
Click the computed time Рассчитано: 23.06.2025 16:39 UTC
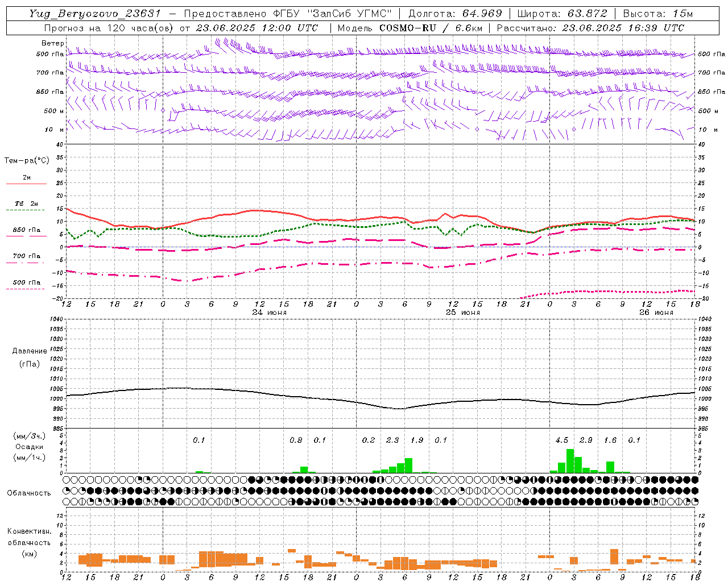590,28
